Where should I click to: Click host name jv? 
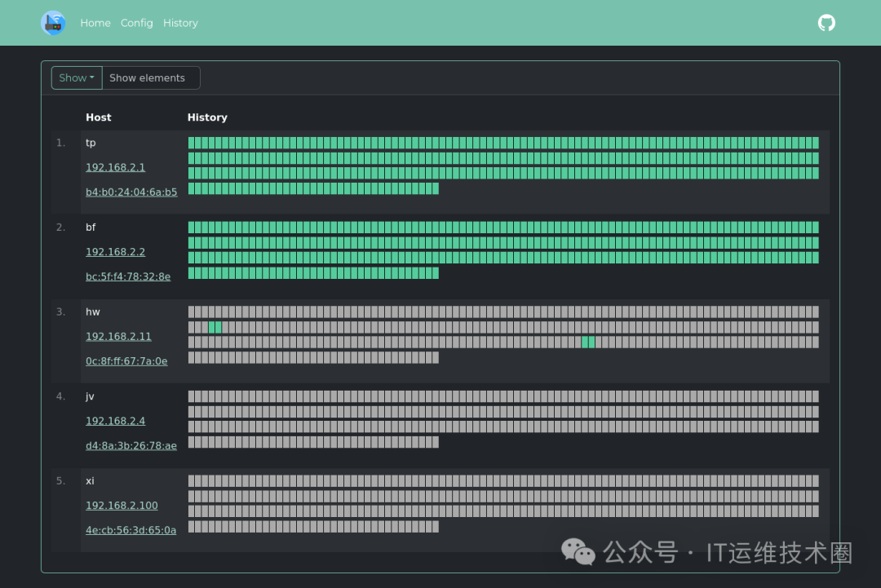(x=90, y=396)
